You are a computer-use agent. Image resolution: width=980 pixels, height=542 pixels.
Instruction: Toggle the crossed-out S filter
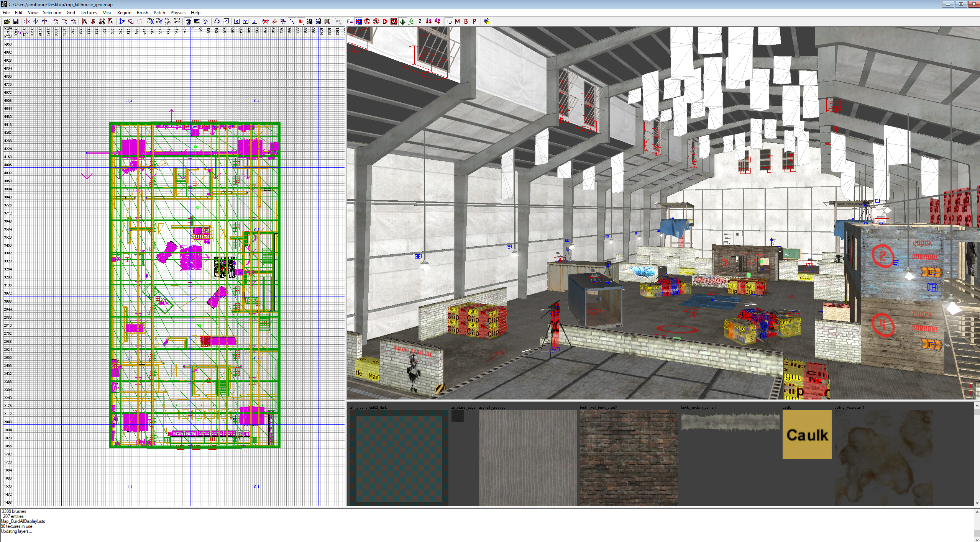click(376, 21)
